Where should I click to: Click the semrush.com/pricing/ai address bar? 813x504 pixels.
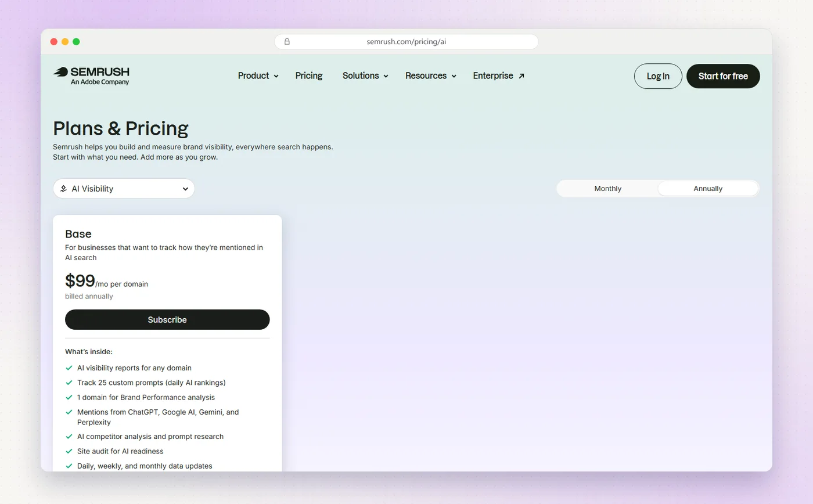point(406,42)
